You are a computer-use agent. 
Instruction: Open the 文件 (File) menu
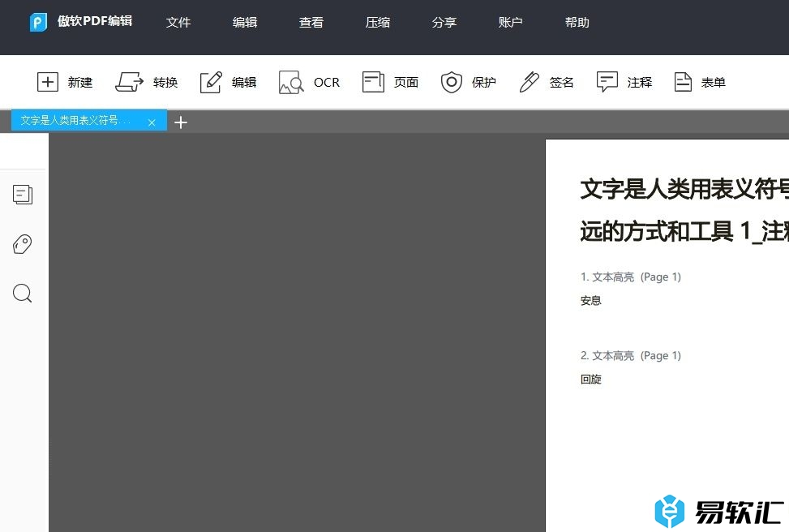pos(178,23)
